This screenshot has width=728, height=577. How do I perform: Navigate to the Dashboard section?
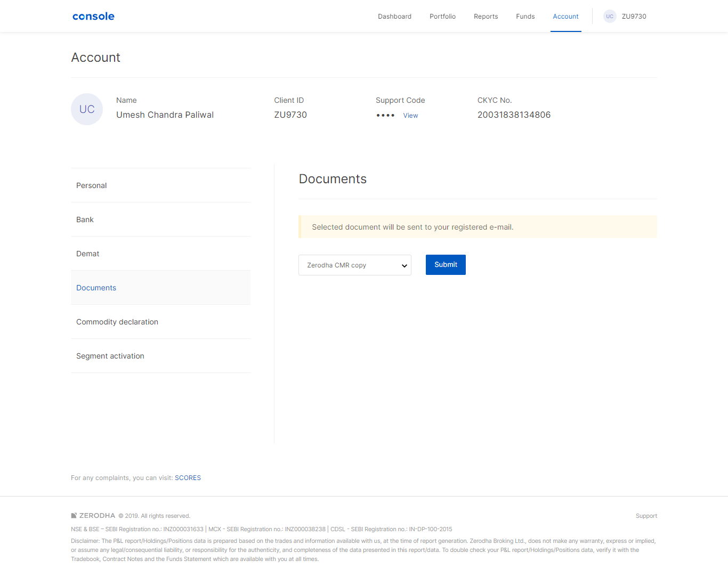coord(394,16)
